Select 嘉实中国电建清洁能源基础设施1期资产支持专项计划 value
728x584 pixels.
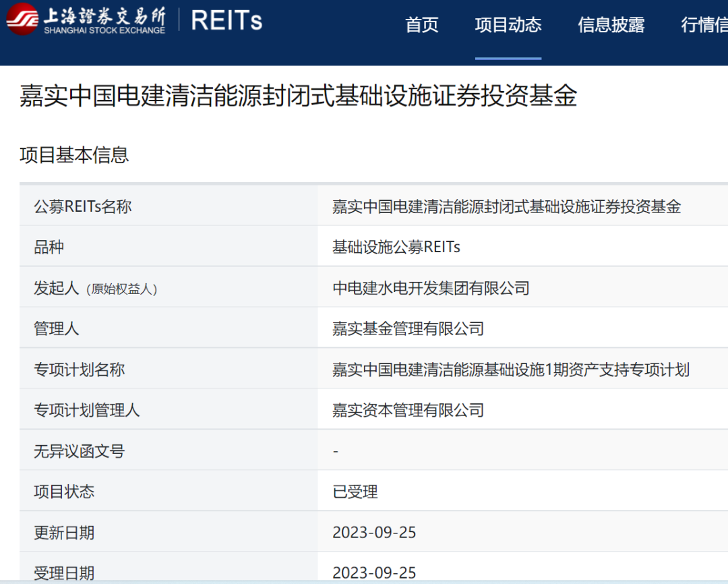pos(511,370)
